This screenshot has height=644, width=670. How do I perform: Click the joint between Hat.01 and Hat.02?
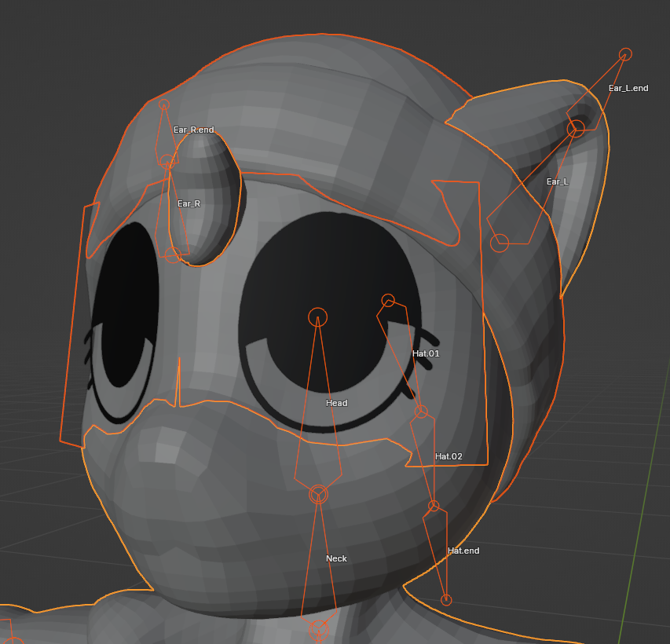[421, 411]
